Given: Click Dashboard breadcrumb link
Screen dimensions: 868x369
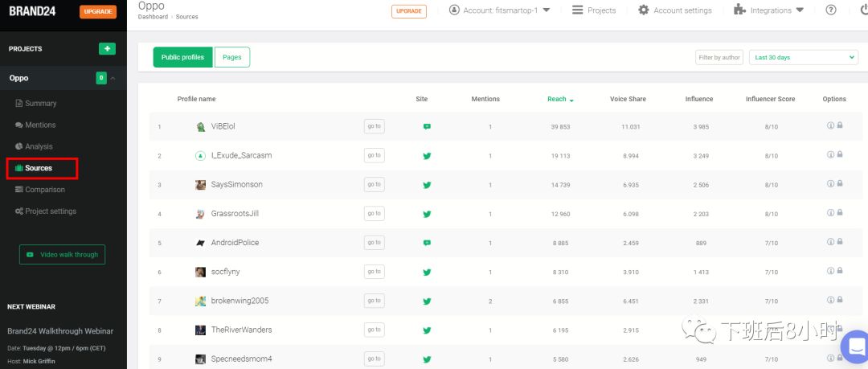Looking at the screenshot, I should 153,17.
